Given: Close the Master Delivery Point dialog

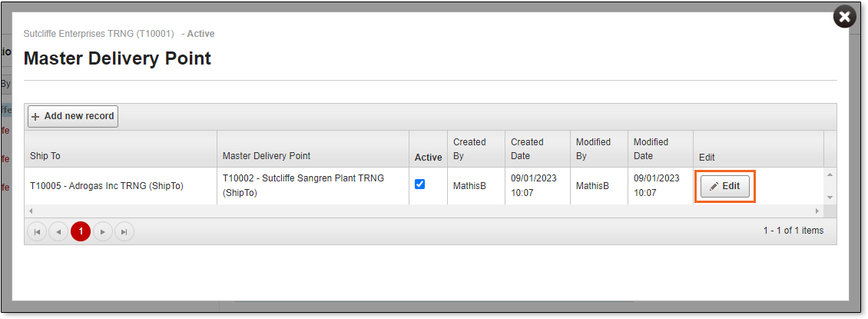Looking at the screenshot, I should click(x=845, y=18).
